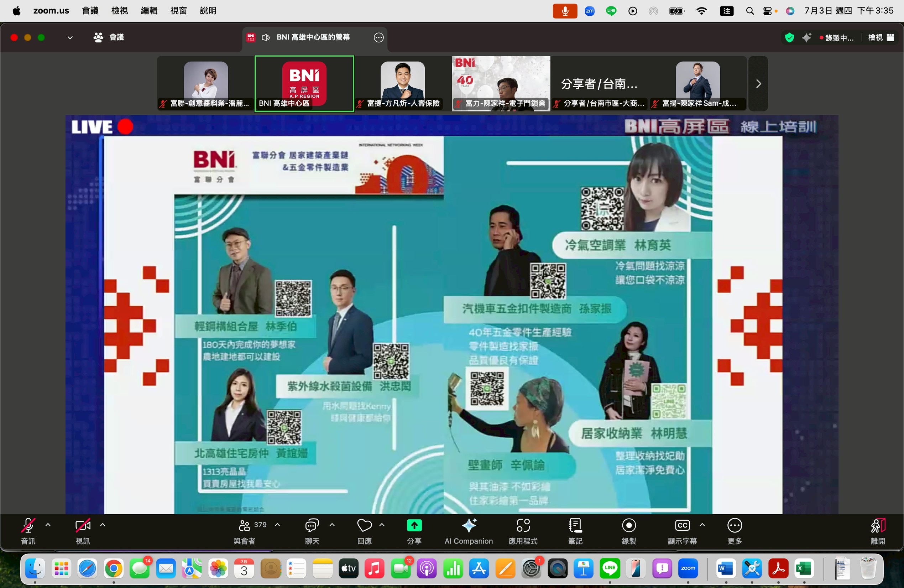This screenshot has height=588, width=904.
Task: Expand audio options arrow next to 音訊
Action: 48,525
